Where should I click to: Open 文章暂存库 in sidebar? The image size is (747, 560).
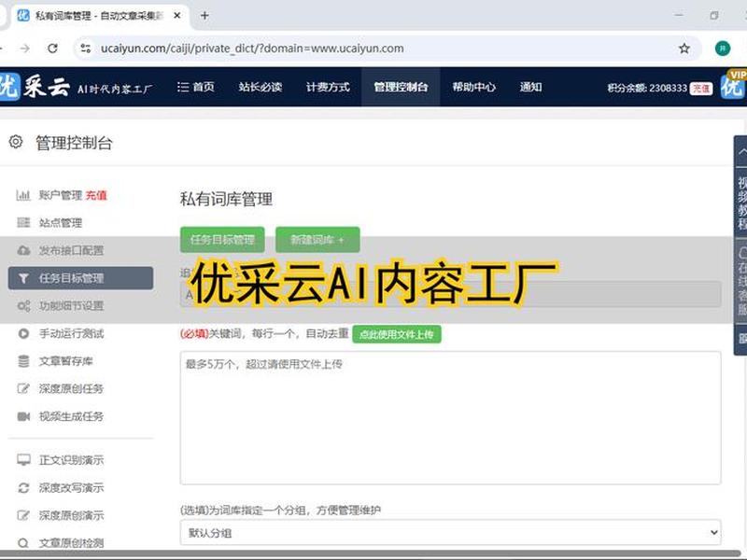[x=65, y=361]
